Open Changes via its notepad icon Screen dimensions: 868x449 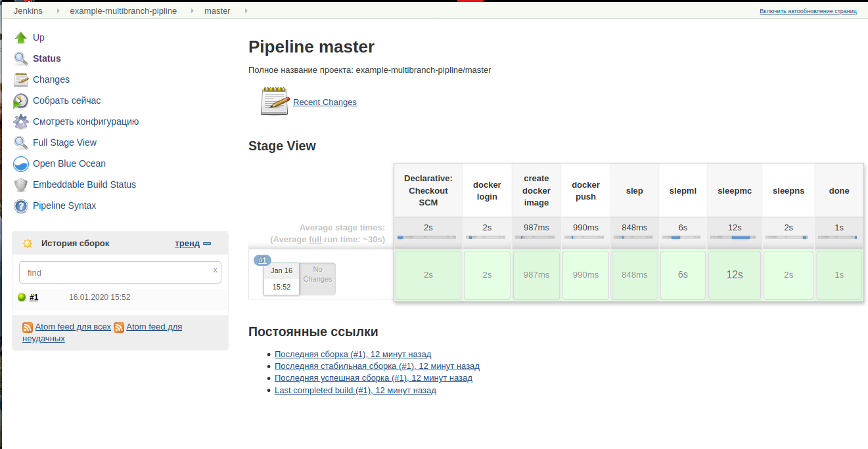21,79
